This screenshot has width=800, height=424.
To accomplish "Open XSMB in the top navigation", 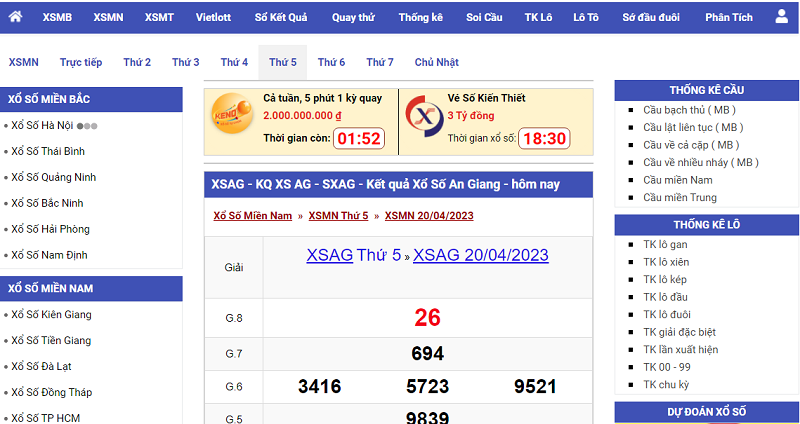I will tap(57, 17).
